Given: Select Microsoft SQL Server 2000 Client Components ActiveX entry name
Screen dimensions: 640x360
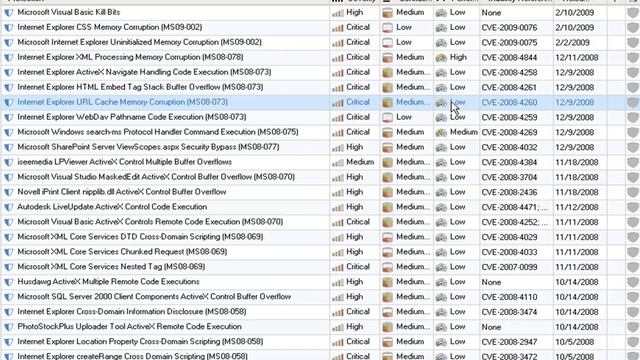Looking at the screenshot, I should [154, 297].
